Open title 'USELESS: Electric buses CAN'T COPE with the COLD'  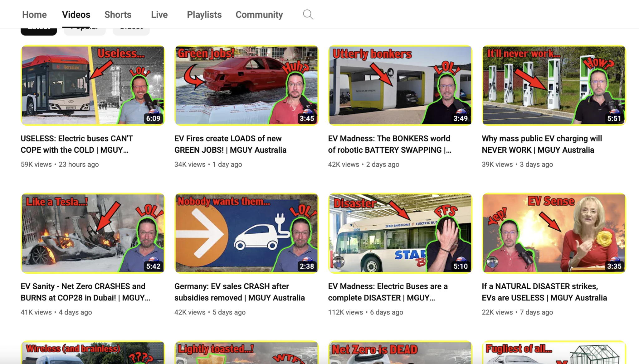(77, 144)
